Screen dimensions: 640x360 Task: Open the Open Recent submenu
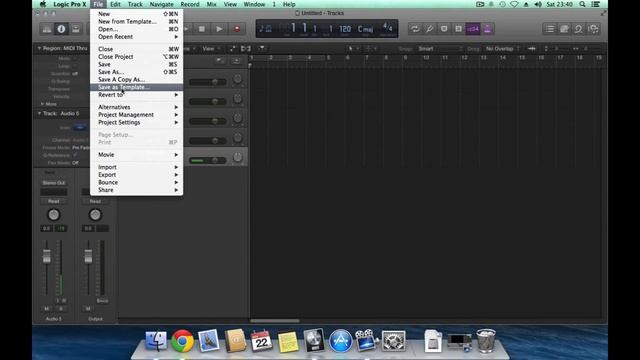click(136, 37)
